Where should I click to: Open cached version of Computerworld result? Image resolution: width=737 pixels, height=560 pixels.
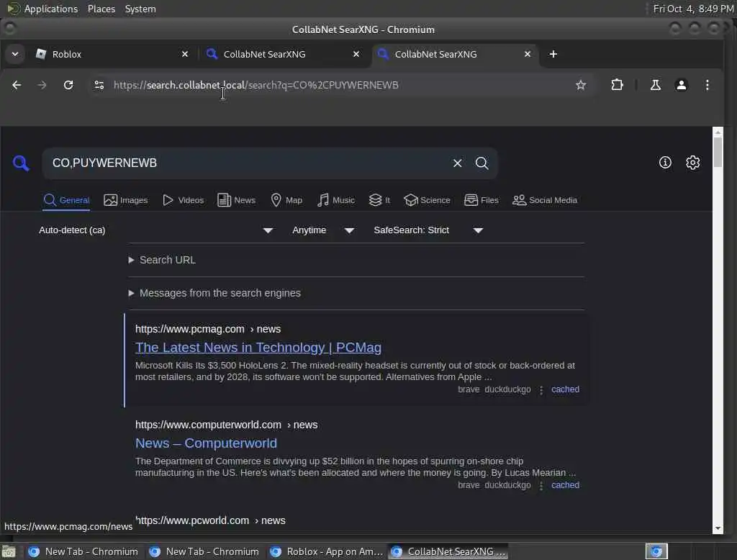pos(565,485)
